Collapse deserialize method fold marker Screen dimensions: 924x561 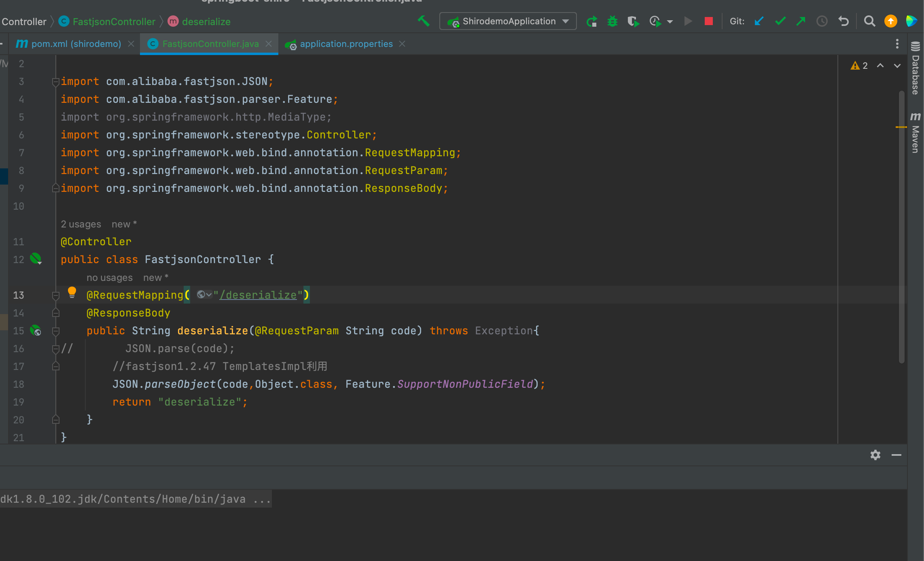click(x=56, y=331)
